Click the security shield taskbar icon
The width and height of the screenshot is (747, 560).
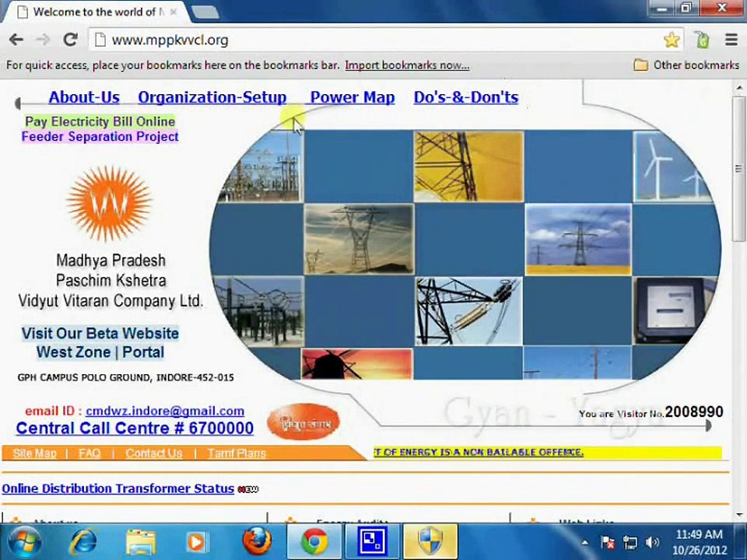430,542
